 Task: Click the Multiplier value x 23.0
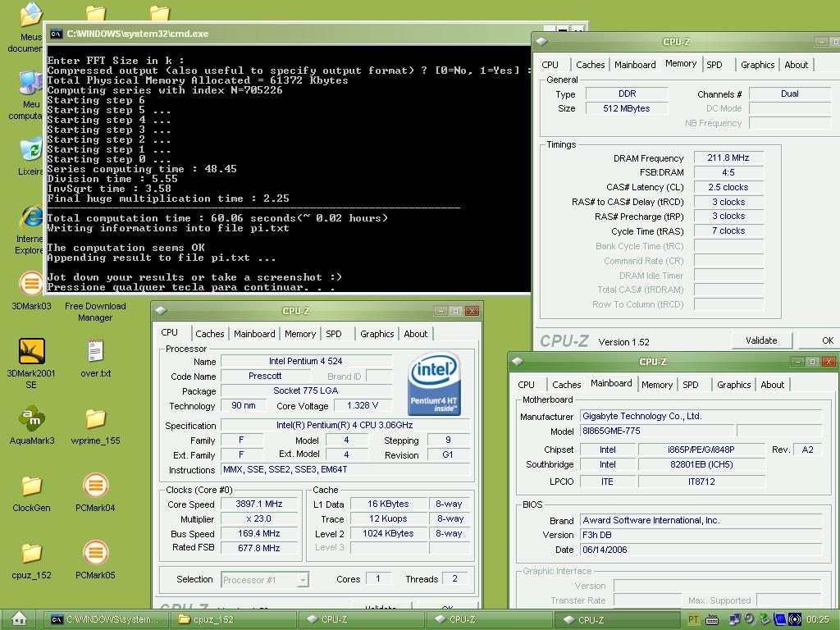point(259,518)
